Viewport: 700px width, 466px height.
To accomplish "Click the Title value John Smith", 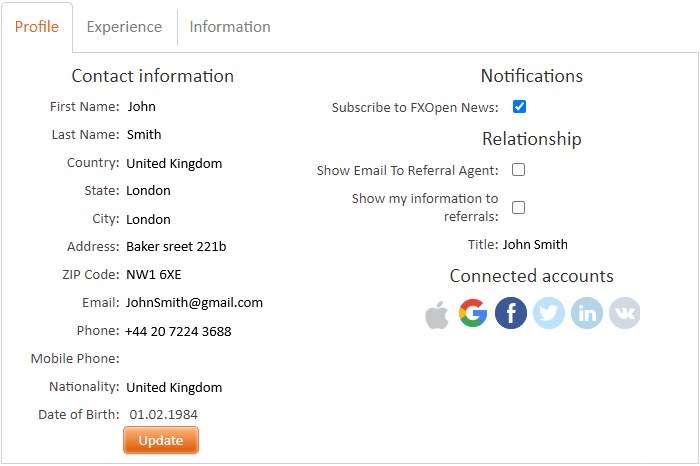I will click(x=535, y=245).
